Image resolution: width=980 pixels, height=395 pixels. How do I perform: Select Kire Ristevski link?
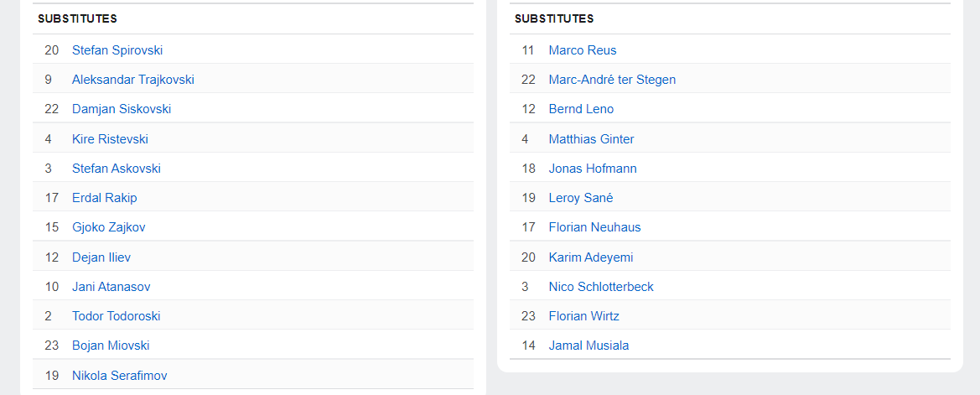pos(110,139)
